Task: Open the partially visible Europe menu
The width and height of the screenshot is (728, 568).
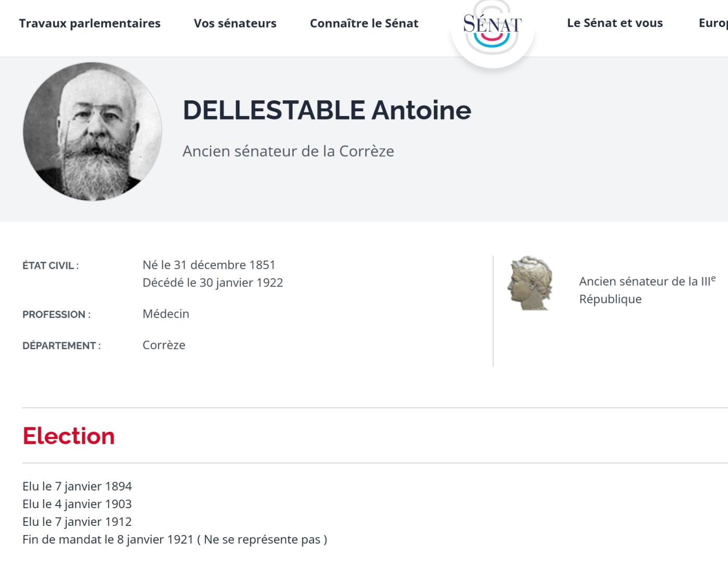Action: click(713, 23)
